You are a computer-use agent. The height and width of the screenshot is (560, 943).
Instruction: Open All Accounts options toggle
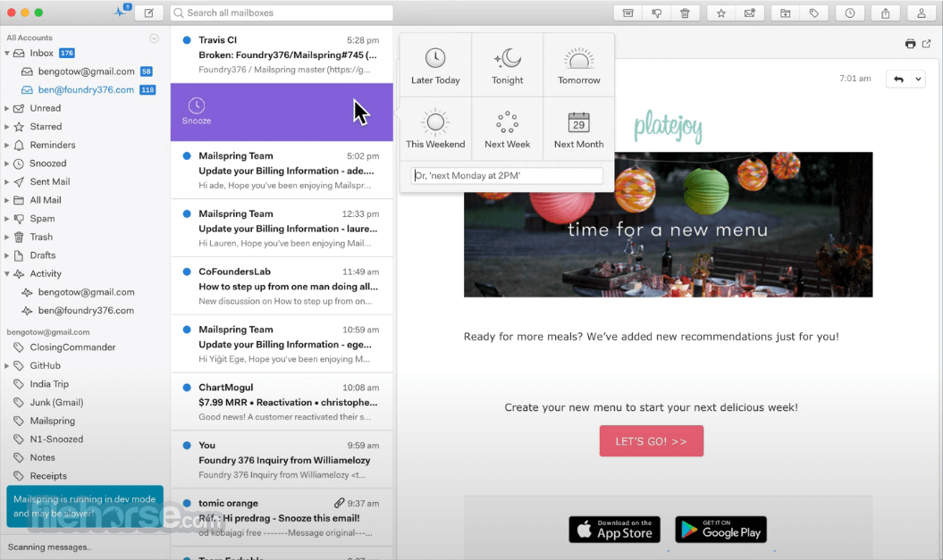[x=154, y=38]
